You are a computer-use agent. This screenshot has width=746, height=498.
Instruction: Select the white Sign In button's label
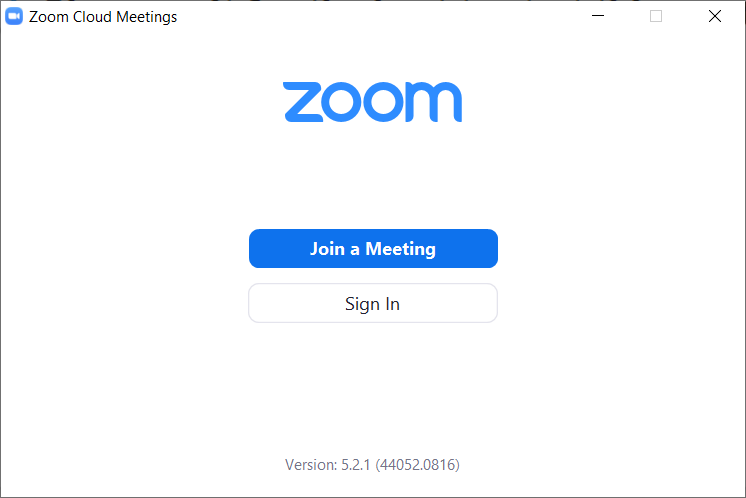[x=372, y=304]
